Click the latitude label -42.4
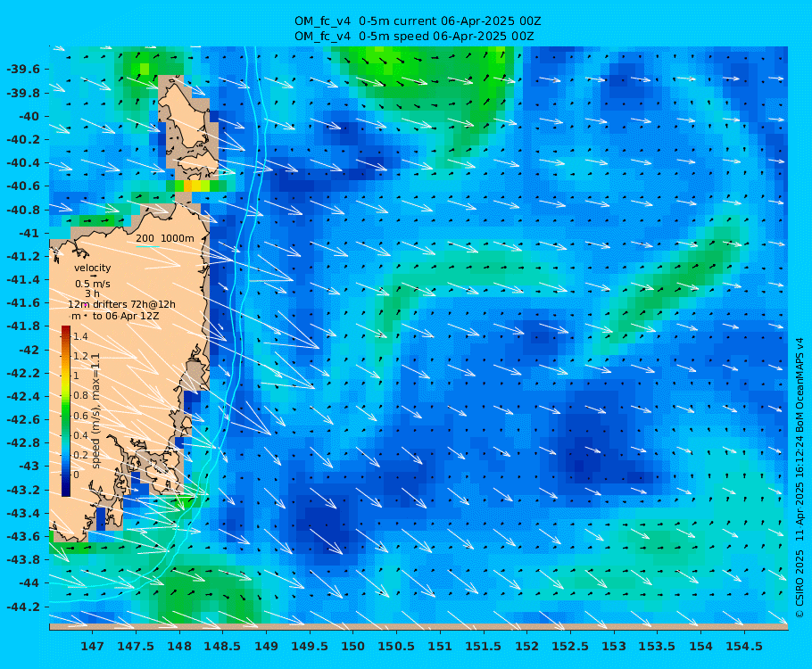812x669 pixels. coord(23,396)
